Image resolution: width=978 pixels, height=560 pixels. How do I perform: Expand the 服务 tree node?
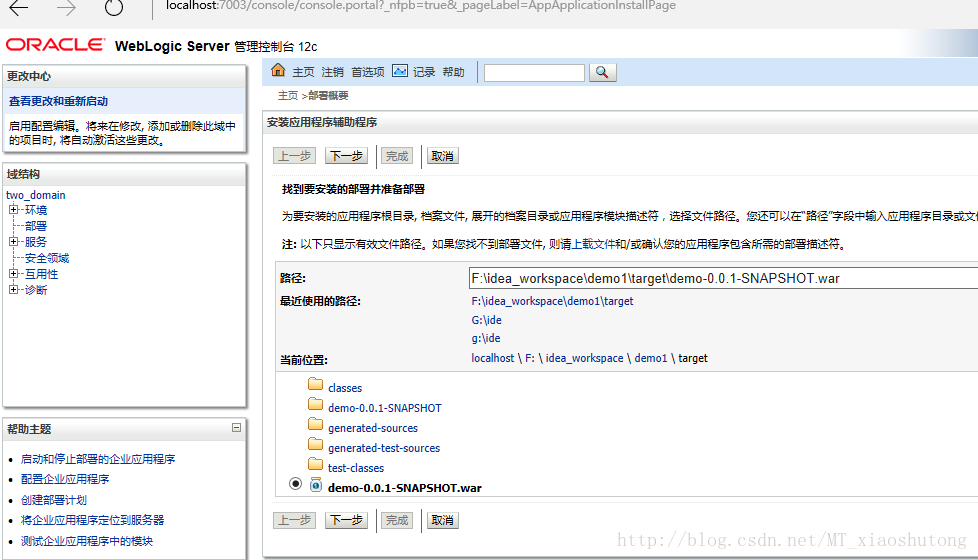(x=13, y=241)
